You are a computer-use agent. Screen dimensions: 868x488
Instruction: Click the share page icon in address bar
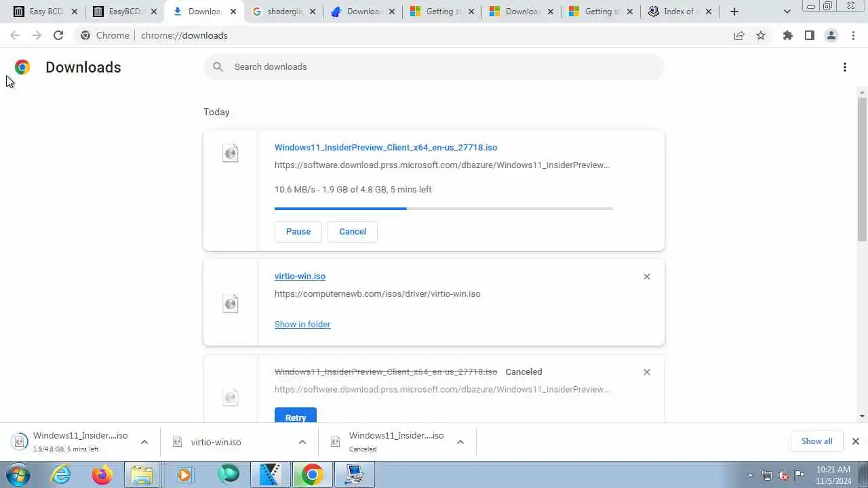[x=739, y=35]
